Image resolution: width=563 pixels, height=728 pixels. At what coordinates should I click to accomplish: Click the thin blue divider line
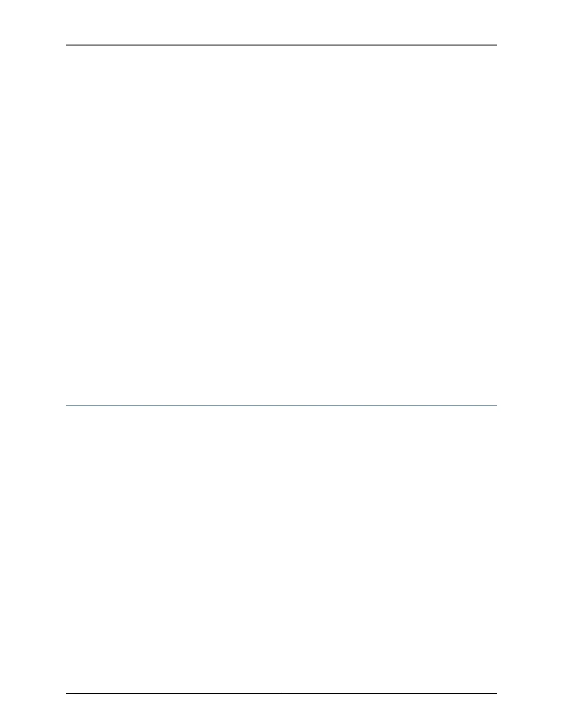click(281, 405)
